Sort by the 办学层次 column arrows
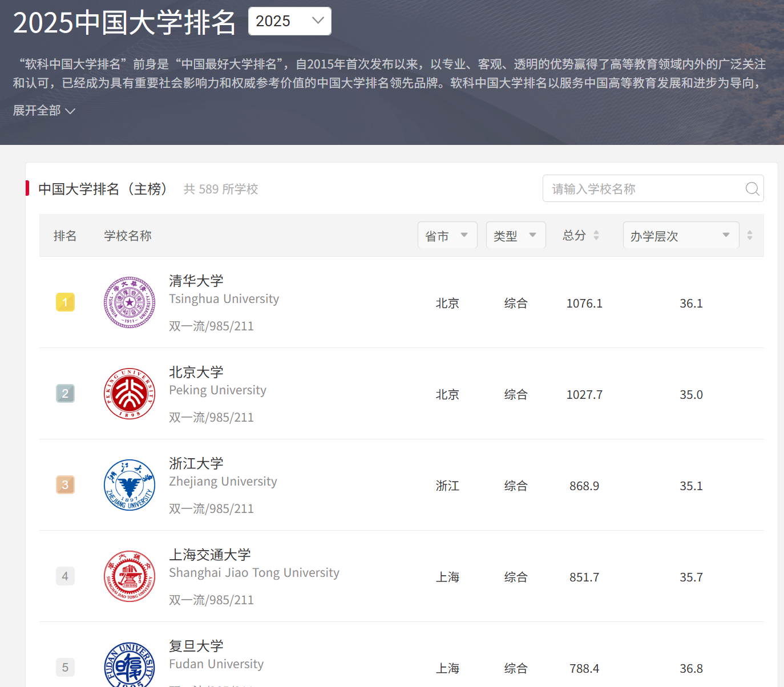This screenshot has width=784, height=687. pyautogui.click(x=750, y=235)
